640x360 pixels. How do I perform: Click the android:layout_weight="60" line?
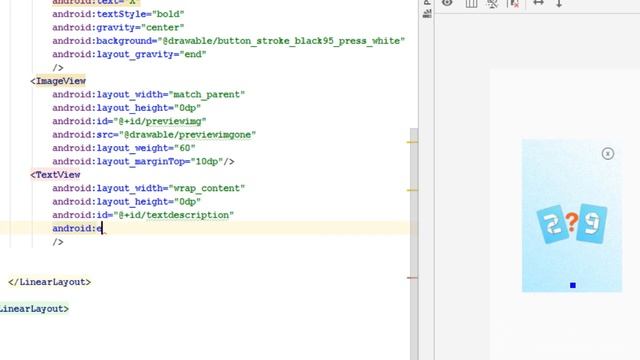click(124, 148)
